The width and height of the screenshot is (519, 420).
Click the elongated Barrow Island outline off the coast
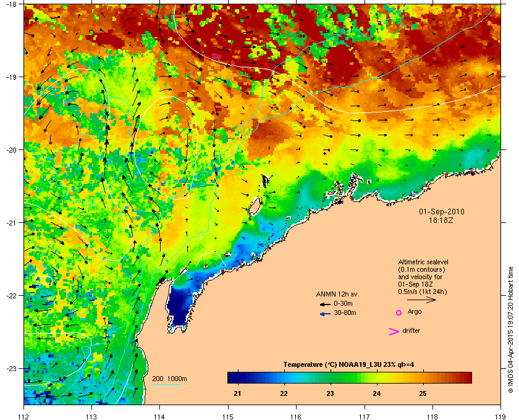coord(255,208)
